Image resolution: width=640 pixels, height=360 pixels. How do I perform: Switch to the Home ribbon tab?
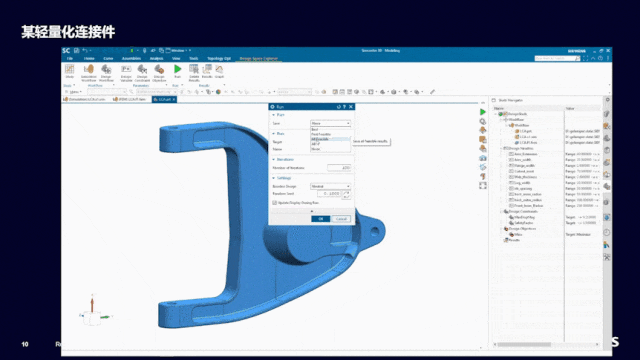click(x=89, y=59)
